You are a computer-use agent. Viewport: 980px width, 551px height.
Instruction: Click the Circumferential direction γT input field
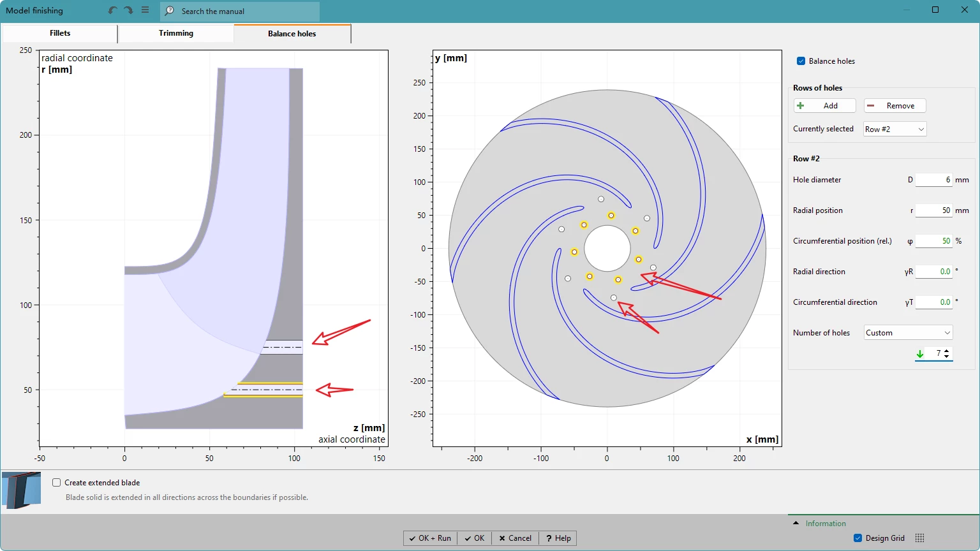pos(934,302)
